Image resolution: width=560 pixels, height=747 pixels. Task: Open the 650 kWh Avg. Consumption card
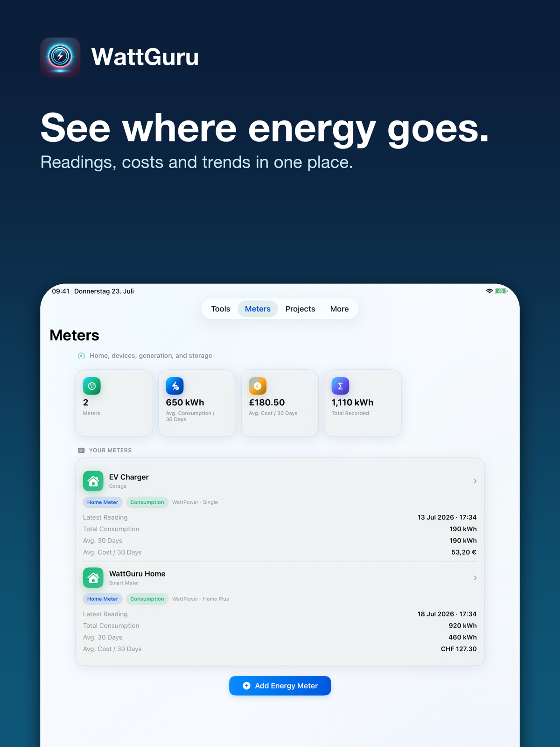[x=197, y=403]
